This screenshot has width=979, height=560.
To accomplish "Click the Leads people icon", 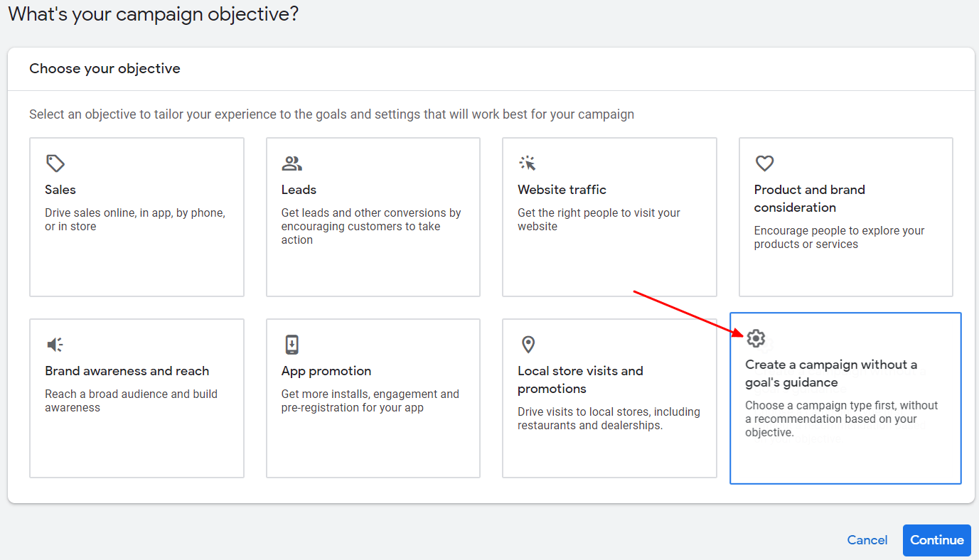I will (x=292, y=163).
